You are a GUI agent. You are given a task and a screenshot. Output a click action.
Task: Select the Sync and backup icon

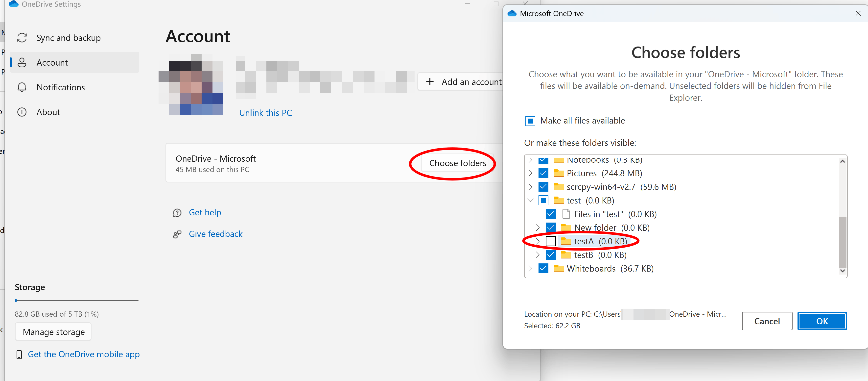click(22, 37)
